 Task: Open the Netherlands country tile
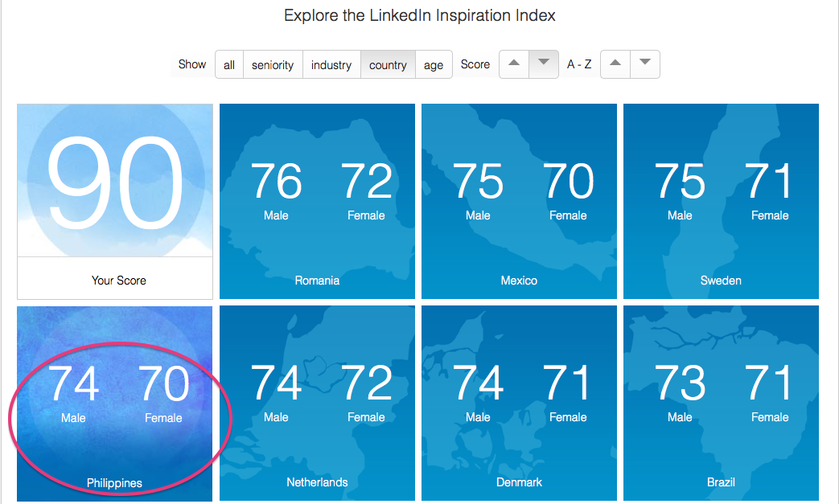pyautogui.click(x=317, y=404)
